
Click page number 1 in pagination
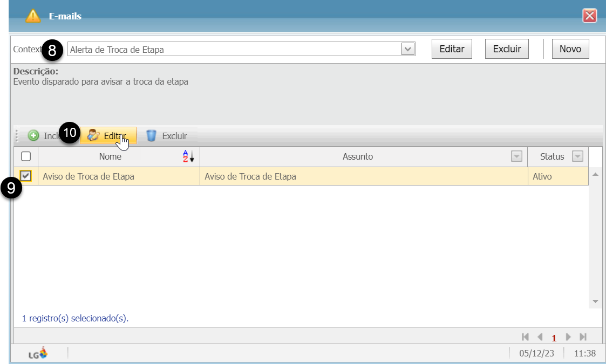tap(554, 338)
